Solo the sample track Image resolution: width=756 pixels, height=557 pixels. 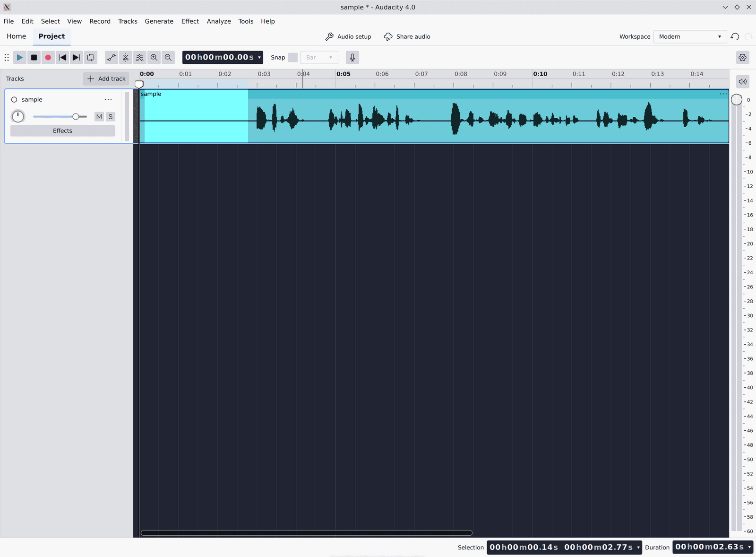click(111, 117)
